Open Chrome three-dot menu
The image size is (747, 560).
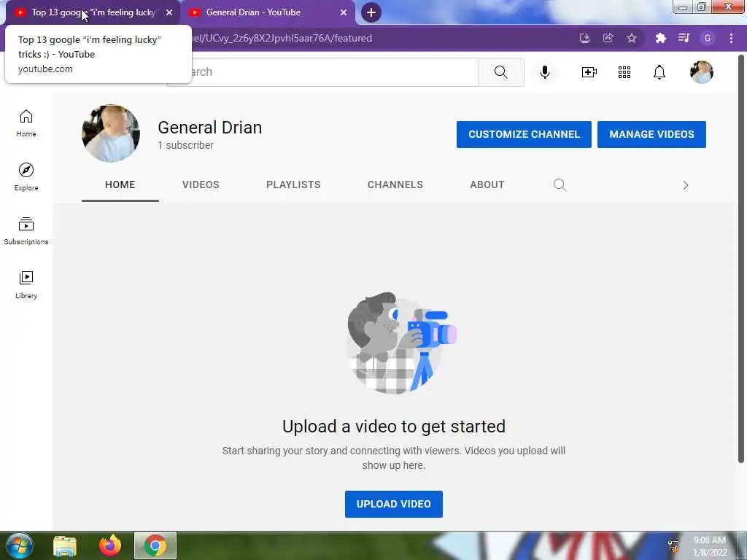731,38
